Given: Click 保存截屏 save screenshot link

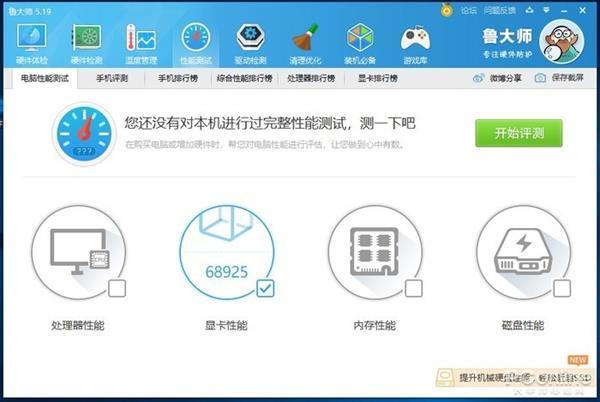Looking at the screenshot, I should (560, 77).
